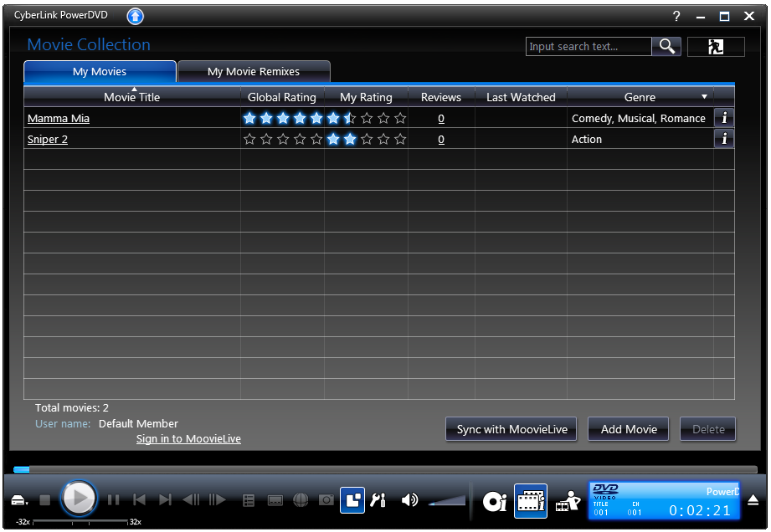Screen dimensions: 771x532
Task: Click the -32x to 32x speed slider
Action: tap(80, 522)
